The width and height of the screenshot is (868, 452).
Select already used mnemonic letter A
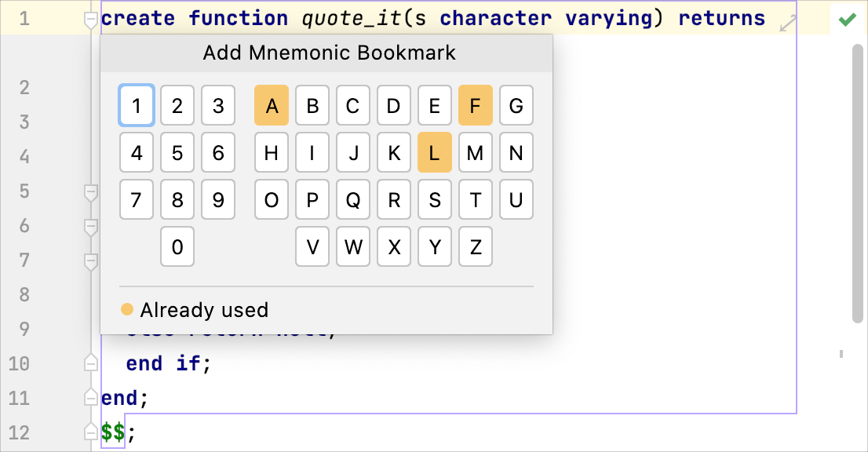pos(272,106)
